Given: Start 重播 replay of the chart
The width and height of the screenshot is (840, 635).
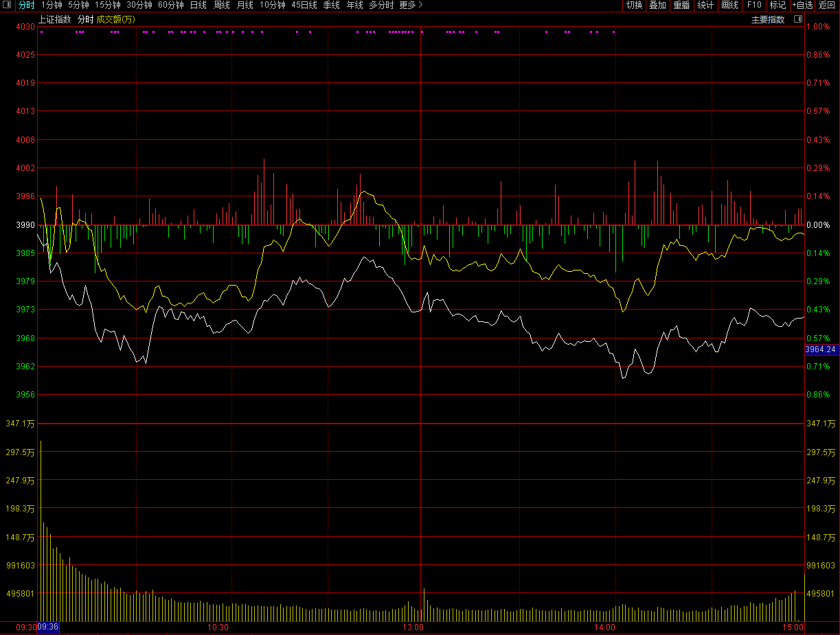Looking at the screenshot, I should coord(681,5).
